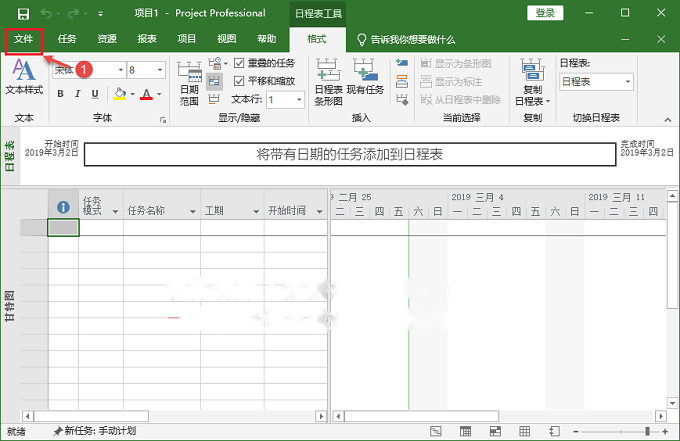The image size is (680, 441).
Task: Click 现有任务 to insert existing tasks
Action: 365,77
